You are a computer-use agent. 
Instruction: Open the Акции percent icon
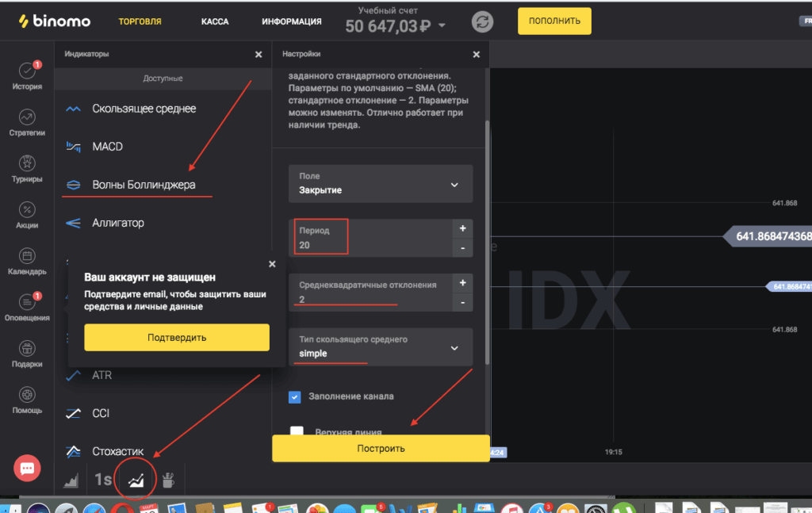tap(27, 210)
